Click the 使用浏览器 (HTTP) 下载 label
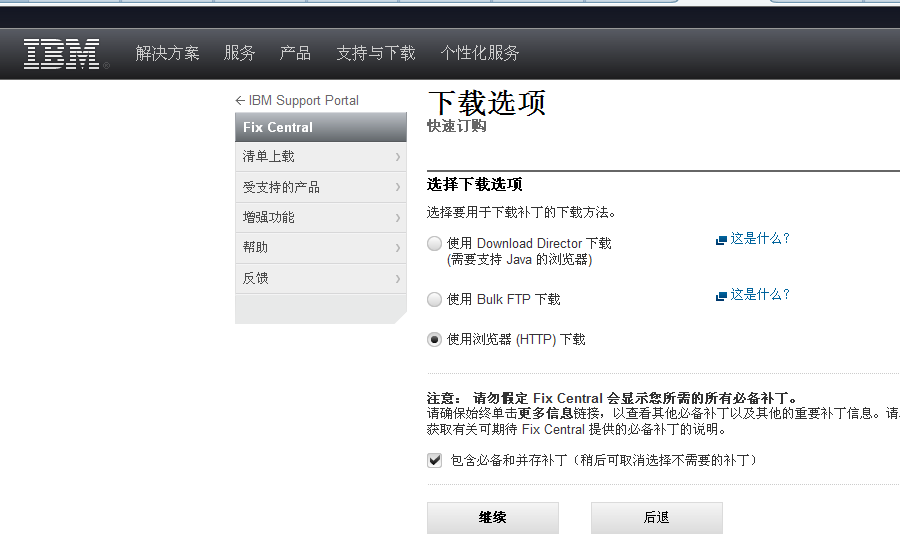The image size is (900, 556). coord(516,340)
